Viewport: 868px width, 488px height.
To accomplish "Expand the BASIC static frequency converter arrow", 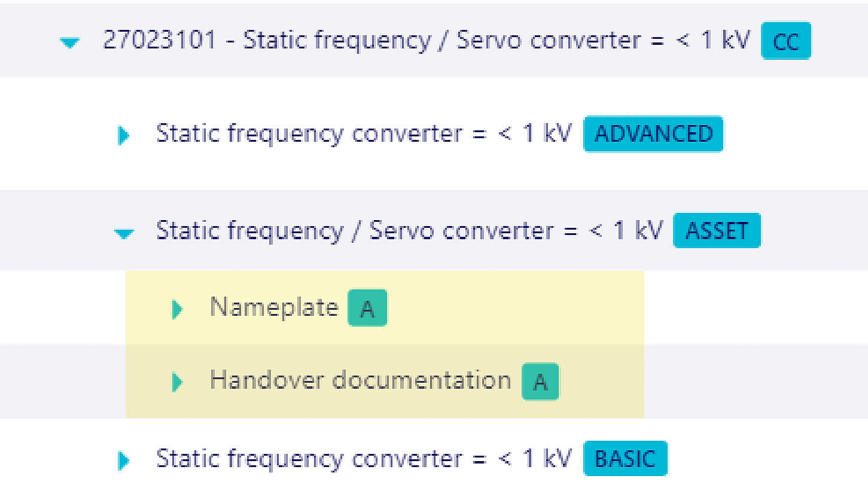I will 123,460.
